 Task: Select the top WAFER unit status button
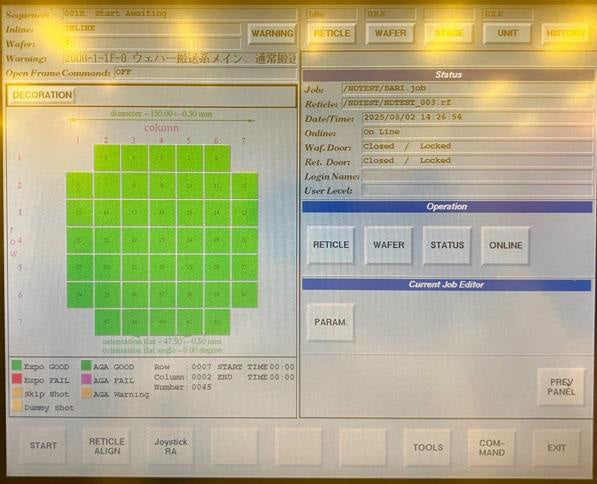click(x=390, y=34)
